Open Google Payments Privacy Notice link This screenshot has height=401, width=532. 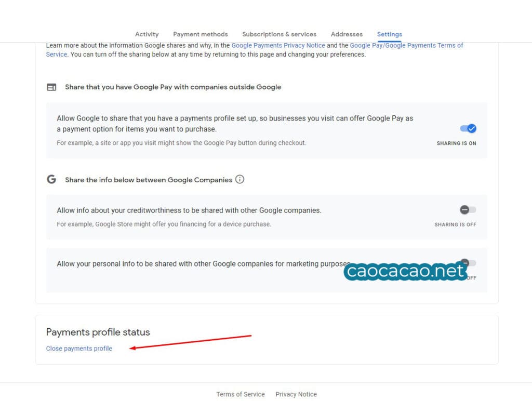[278, 46]
